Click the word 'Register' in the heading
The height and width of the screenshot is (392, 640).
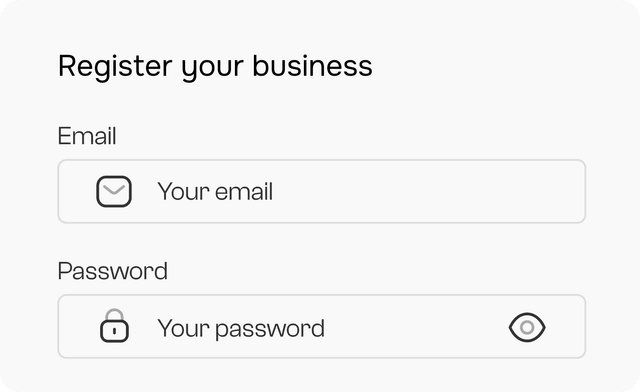(x=115, y=67)
